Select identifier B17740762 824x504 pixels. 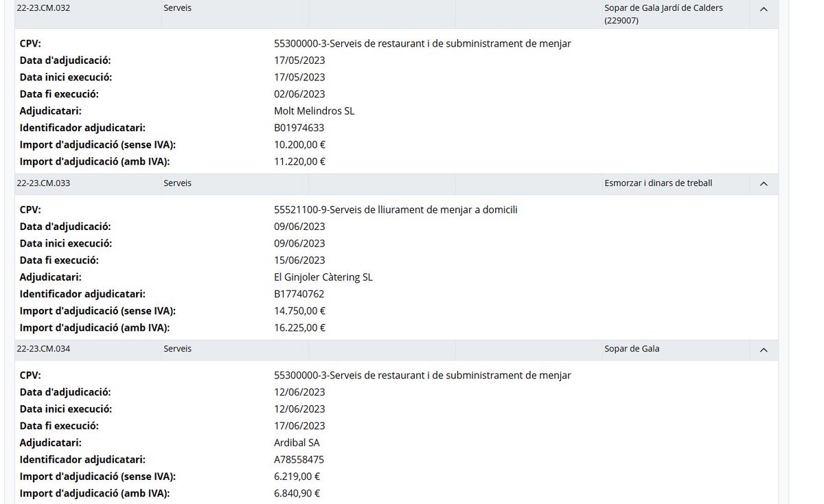coord(299,294)
